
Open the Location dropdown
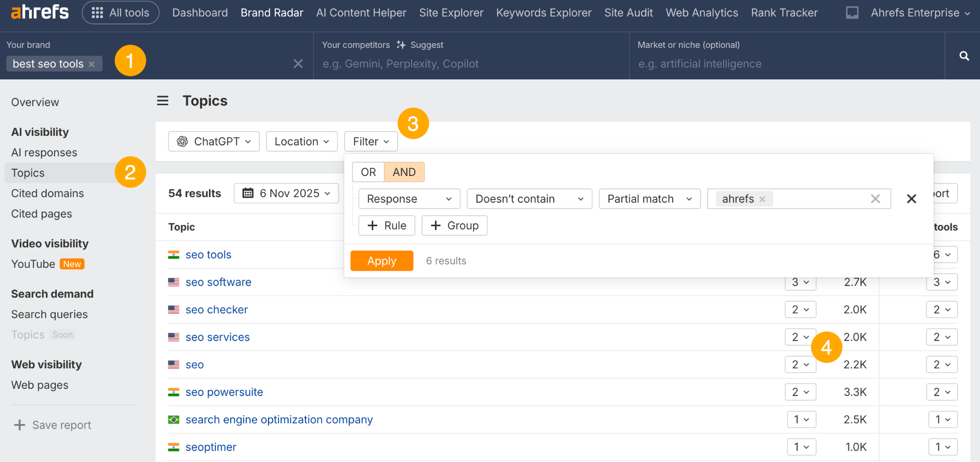coord(301,141)
